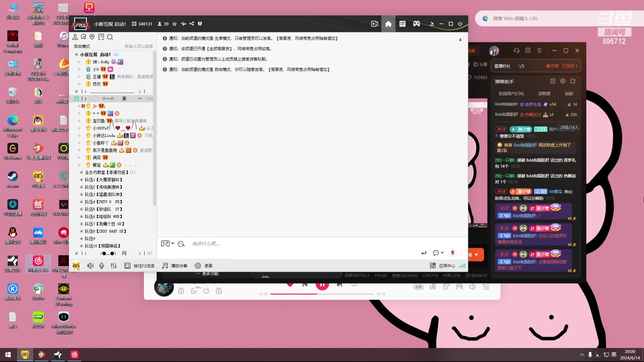
Task: Start recording with the 录音 button
Action: point(204,266)
